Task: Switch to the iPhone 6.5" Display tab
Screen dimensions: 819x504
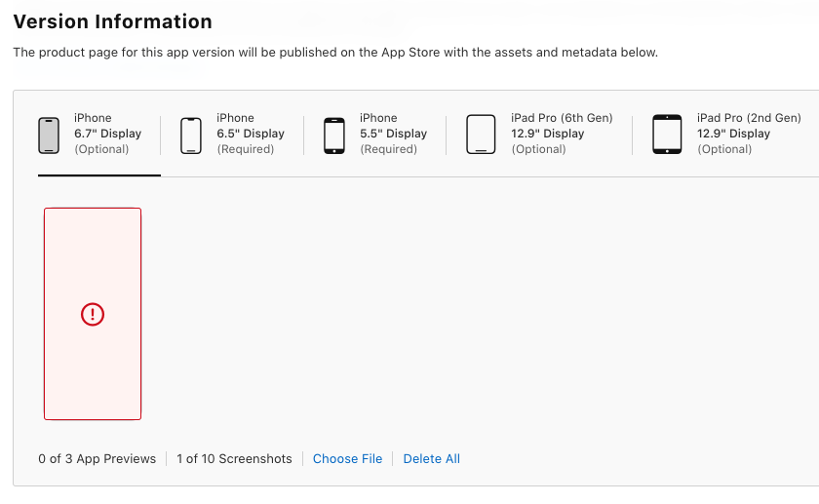Action: 251,134
